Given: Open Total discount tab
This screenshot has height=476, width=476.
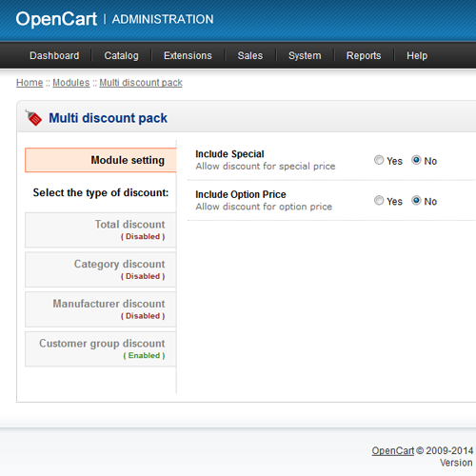Looking at the screenshot, I should (101, 229).
